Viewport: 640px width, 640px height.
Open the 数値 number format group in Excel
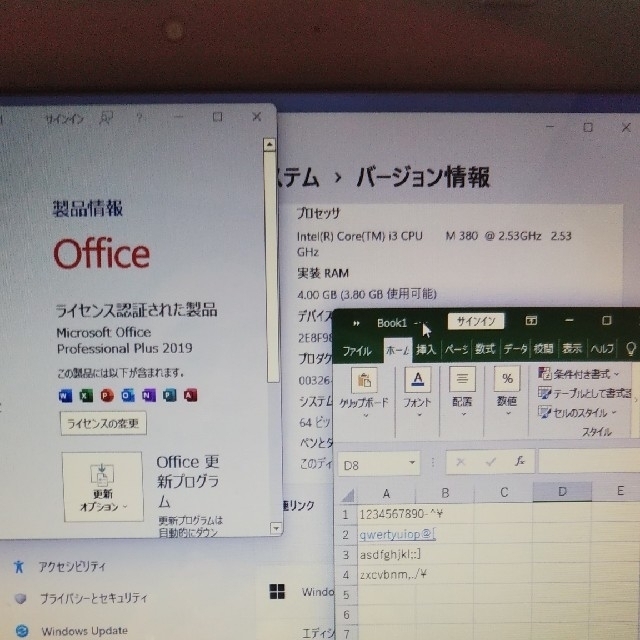click(x=507, y=393)
